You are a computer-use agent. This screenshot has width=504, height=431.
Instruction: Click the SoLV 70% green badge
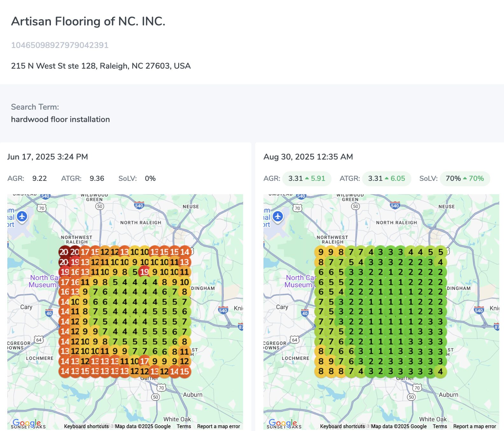click(x=465, y=179)
